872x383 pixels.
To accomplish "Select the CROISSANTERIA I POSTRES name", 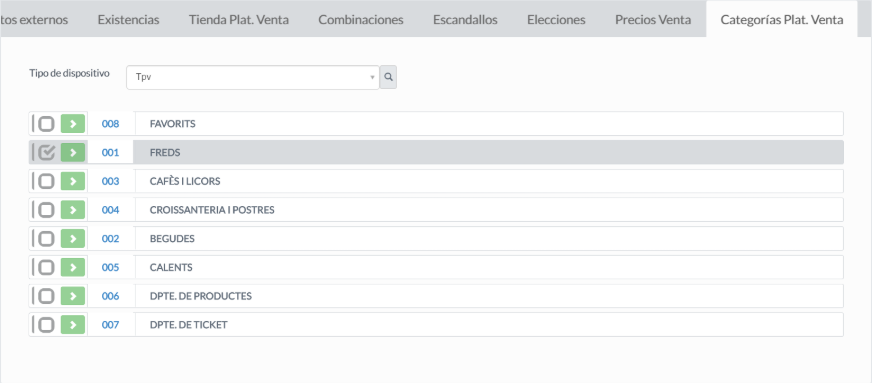I will point(212,210).
